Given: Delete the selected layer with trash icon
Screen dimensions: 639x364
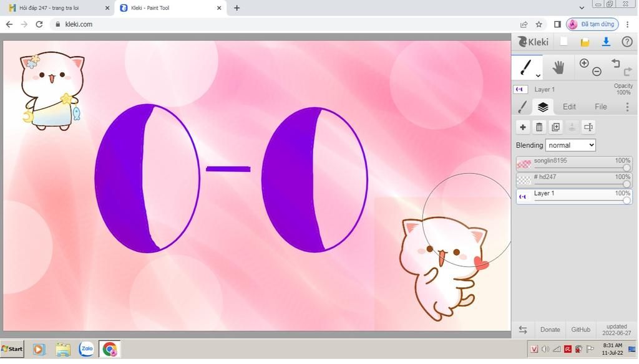Looking at the screenshot, I should (x=539, y=127).
